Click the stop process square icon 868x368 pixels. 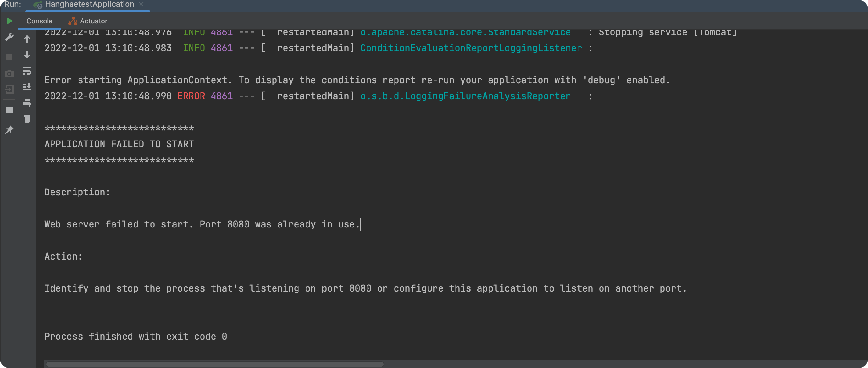click(x=10, y=57)
